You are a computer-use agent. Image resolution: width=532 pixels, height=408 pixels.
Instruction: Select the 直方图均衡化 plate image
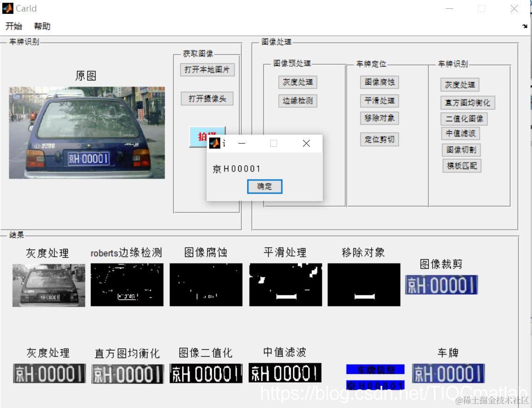[x=127, y=374]
